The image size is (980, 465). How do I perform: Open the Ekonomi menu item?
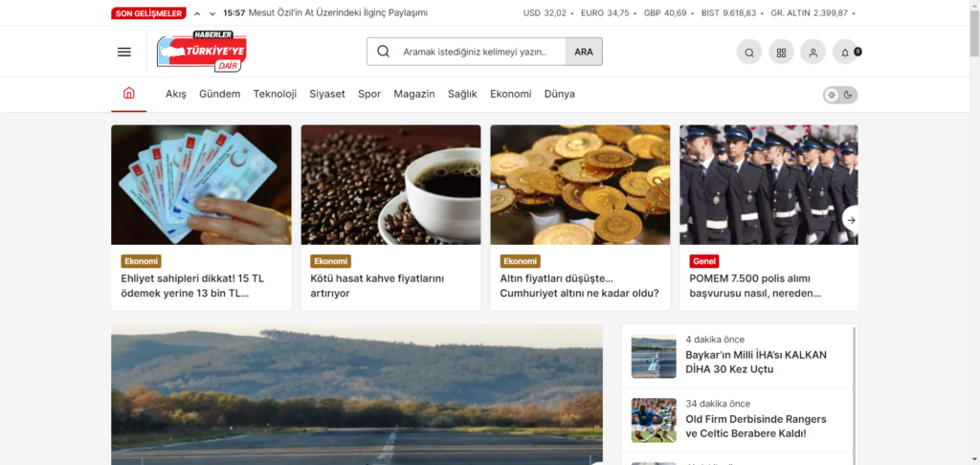511,94
